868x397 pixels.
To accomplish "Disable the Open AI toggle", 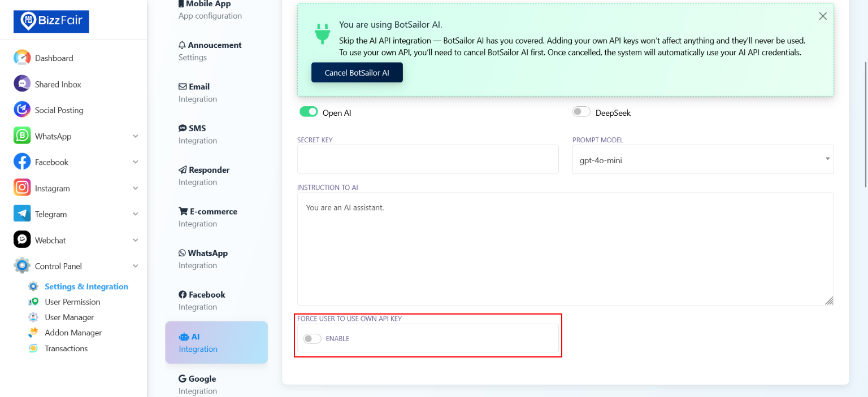I will pos(309,112).
